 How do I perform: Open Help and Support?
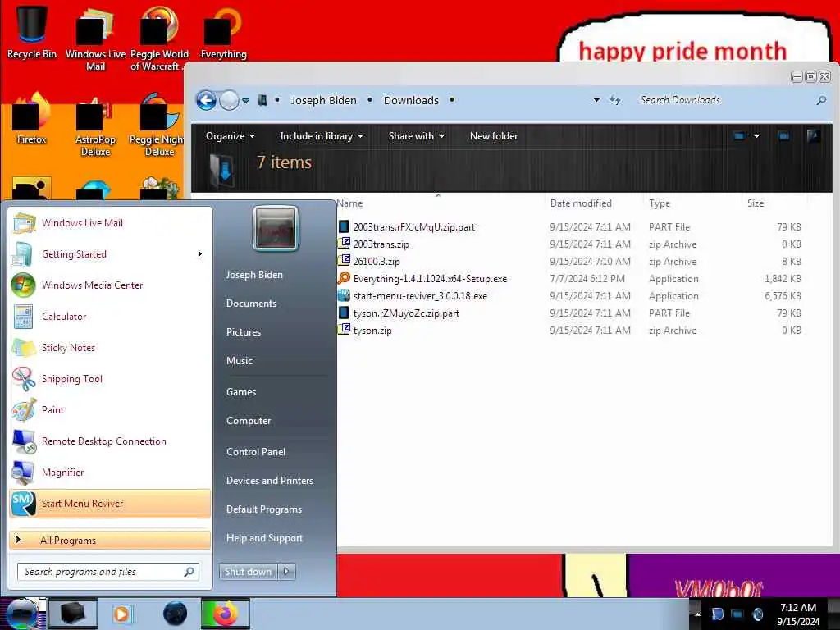[x=265, y=538]
